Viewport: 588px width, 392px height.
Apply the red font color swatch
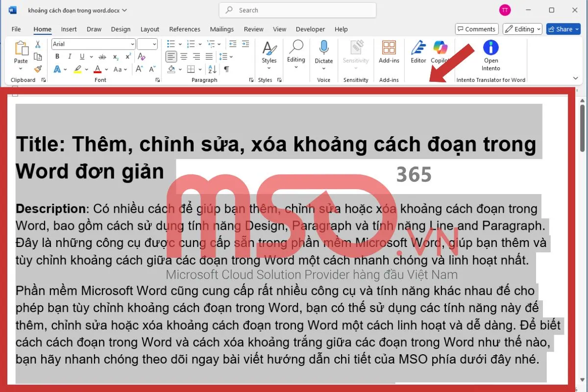pos(98,69)
